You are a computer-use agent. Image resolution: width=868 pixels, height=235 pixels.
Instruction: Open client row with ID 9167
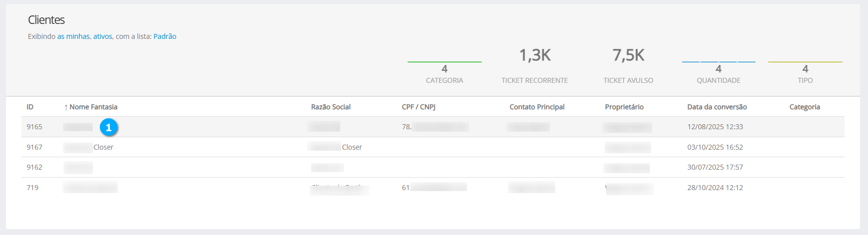click(x=34, y=147)
